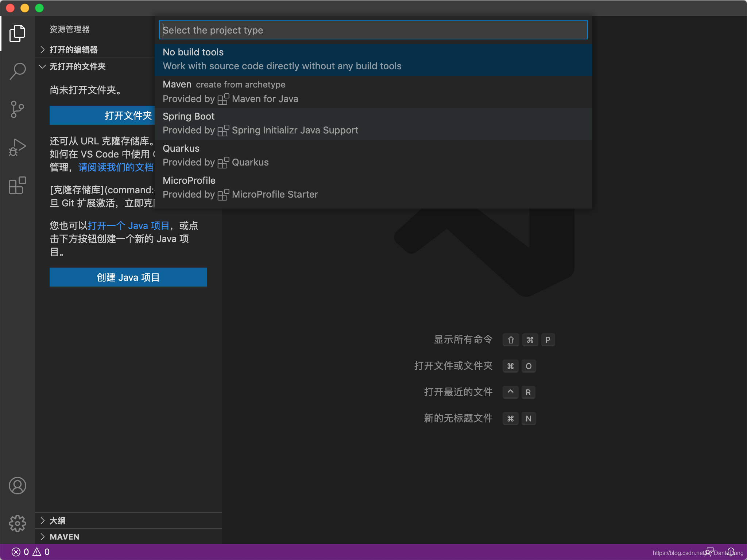
Task: Click the Maven for Java extension icon
Action: pos(223,99)
